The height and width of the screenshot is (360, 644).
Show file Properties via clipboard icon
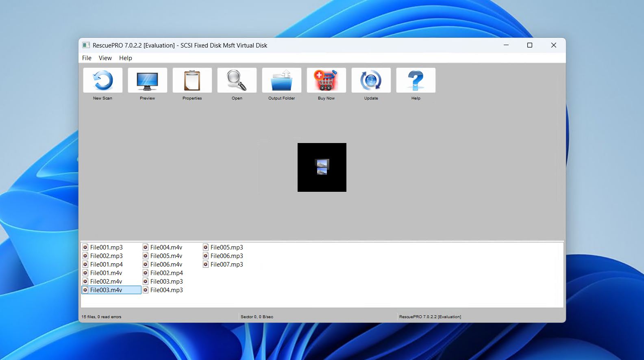pos(192,80)
